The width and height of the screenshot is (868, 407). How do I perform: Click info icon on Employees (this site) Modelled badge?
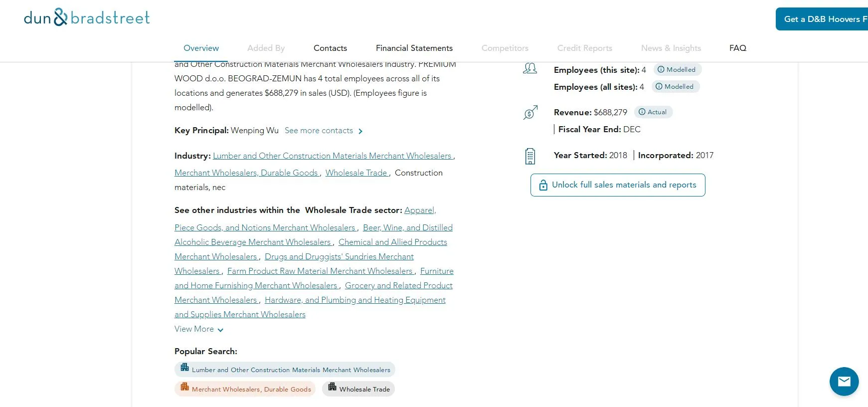[x=661, y=69]
